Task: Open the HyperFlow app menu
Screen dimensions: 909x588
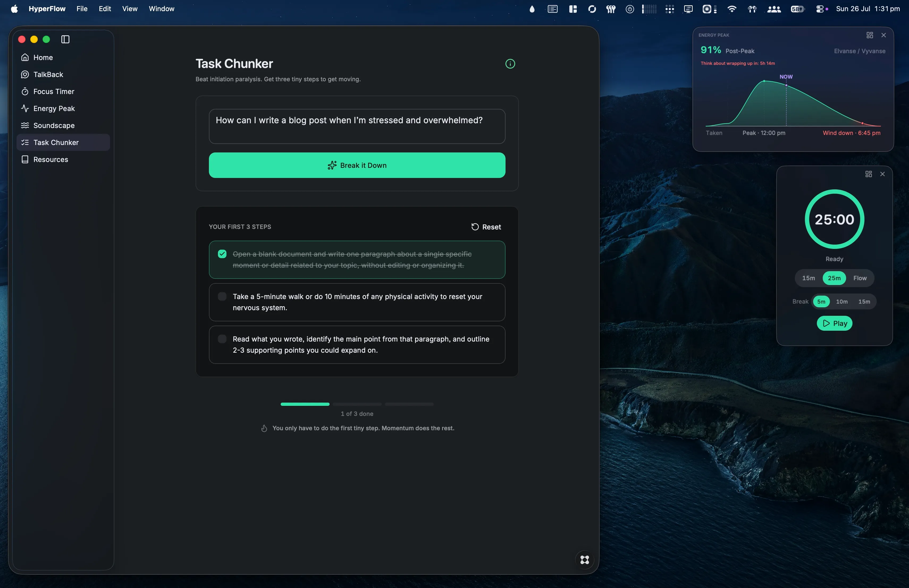Action: tap(47, 9)
